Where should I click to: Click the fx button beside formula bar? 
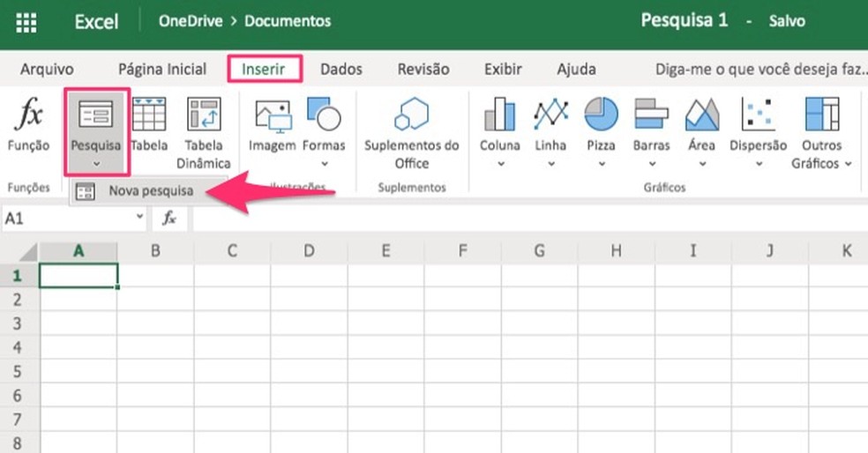pos(169,219)
